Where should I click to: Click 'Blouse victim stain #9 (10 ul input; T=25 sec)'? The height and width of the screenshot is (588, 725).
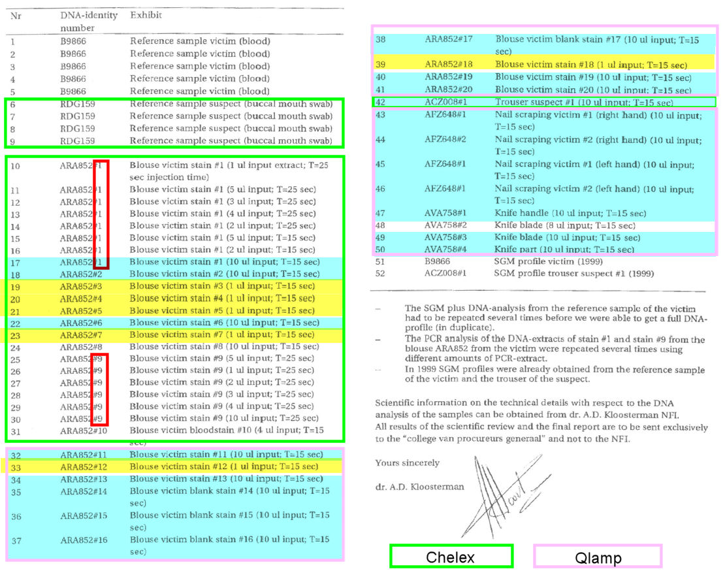224,419
